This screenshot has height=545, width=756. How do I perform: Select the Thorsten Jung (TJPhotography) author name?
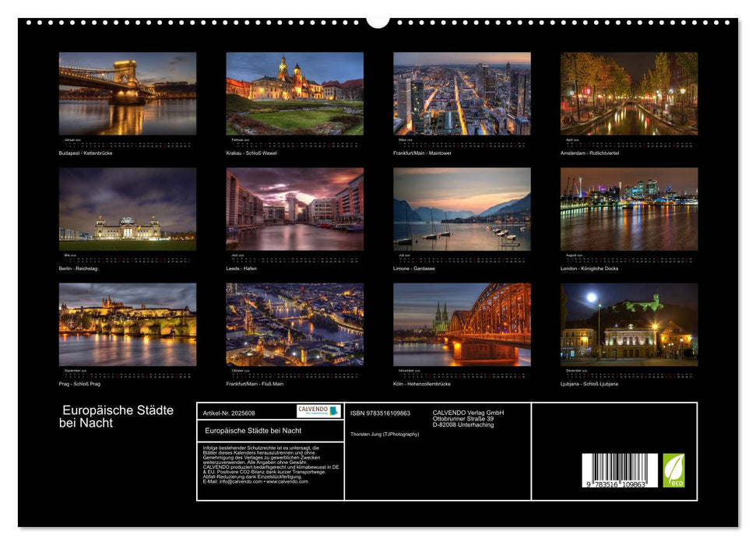click(x=385, y=434)
